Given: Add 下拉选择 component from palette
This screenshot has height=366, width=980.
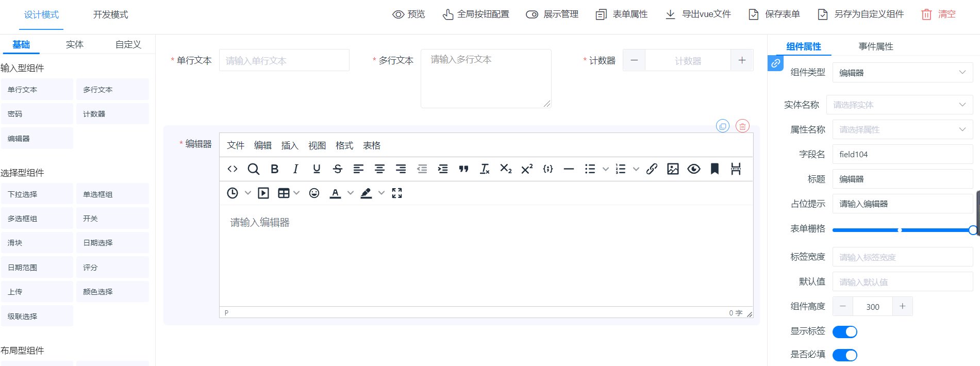Looking at the screenshot, I should point(37,194).
